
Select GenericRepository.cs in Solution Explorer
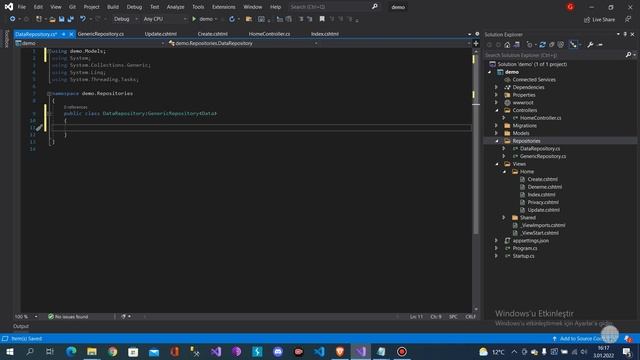(543, 156)
